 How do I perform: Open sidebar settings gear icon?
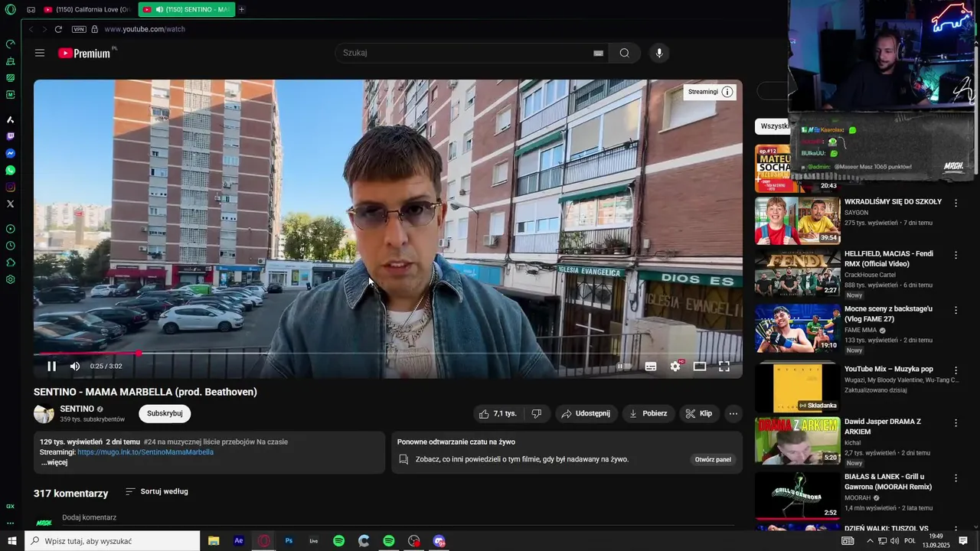click(x=10, y=279)
